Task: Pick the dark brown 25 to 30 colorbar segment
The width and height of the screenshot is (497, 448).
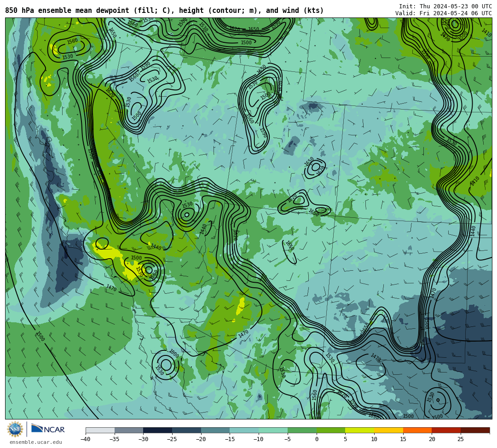Action: pos(475,430)
